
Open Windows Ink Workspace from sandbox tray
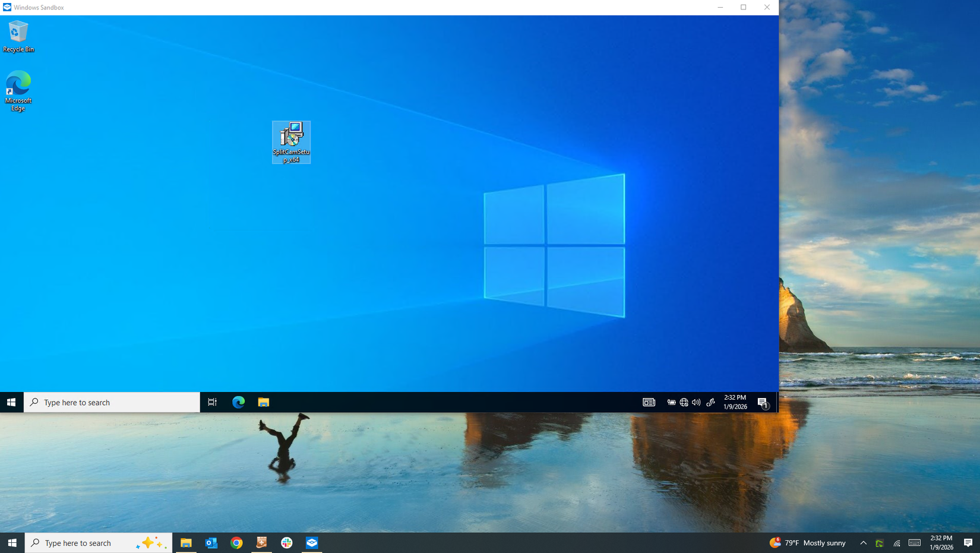(x=710, y=402)
